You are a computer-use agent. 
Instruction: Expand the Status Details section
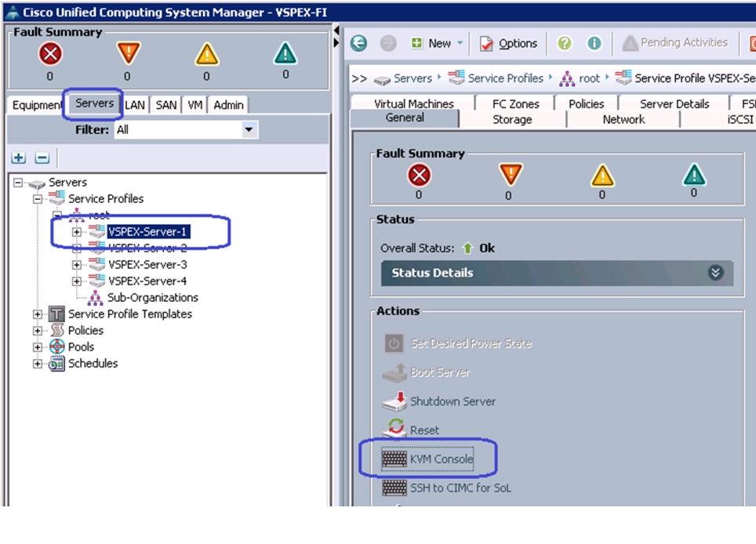[715, 273]
